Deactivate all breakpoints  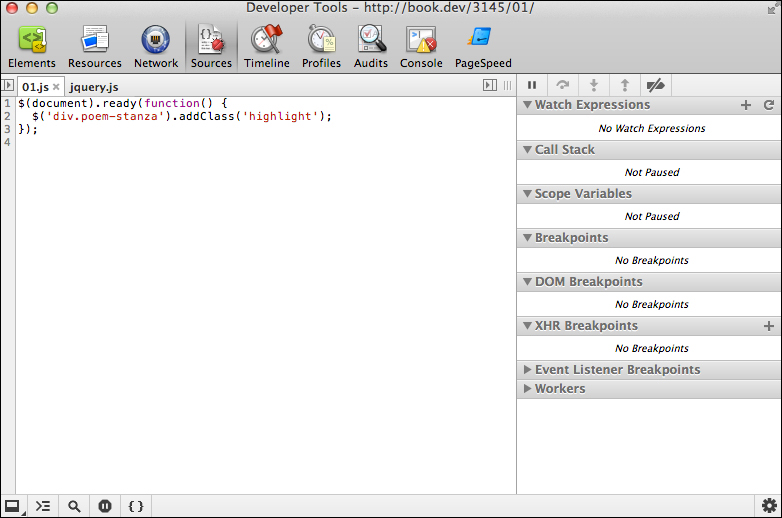(x=655, y=85)
